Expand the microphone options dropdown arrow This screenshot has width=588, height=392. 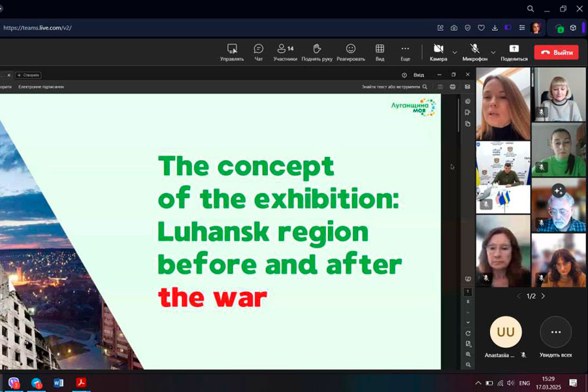click(x=493, y=52)
